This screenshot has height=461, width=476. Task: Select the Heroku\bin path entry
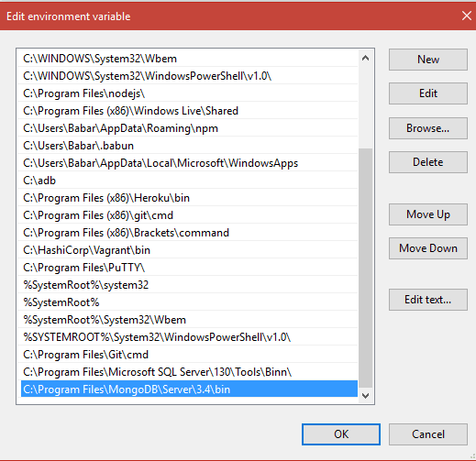coord(188,198)
